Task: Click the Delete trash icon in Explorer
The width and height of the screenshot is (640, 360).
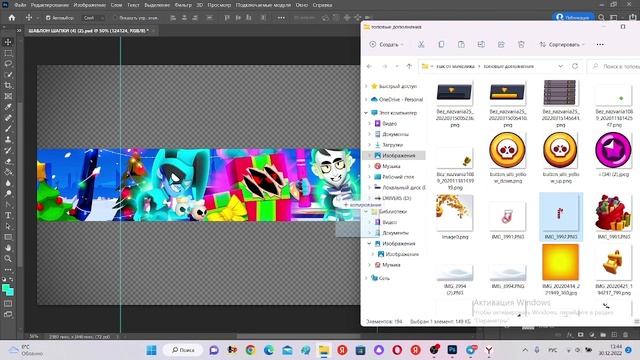Action: [521, 44]
